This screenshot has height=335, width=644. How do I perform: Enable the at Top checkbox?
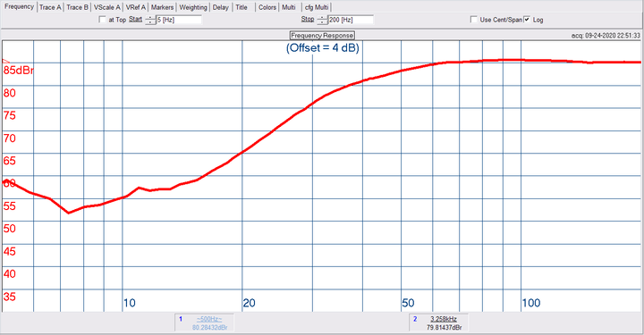tap(102, 20)
